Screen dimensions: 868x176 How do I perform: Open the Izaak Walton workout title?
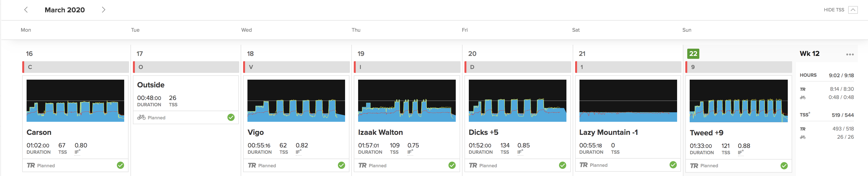[x=380, y=132]
